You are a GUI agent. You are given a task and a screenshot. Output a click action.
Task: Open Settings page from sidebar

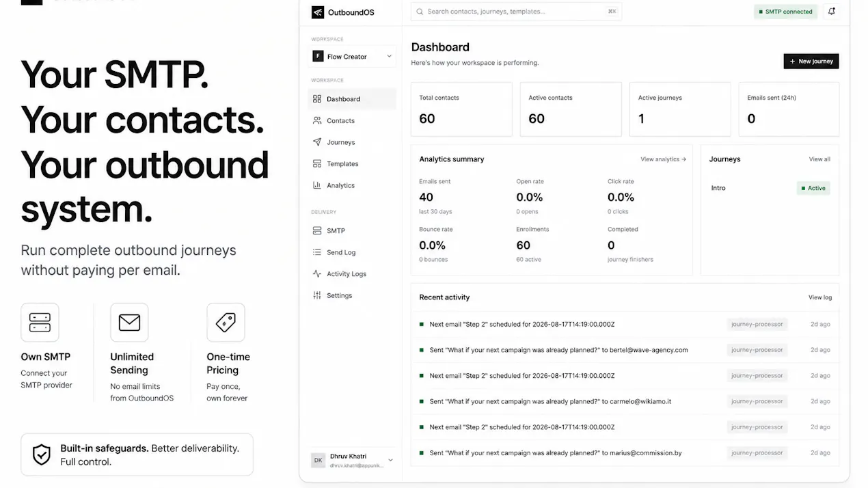(352, 295)
